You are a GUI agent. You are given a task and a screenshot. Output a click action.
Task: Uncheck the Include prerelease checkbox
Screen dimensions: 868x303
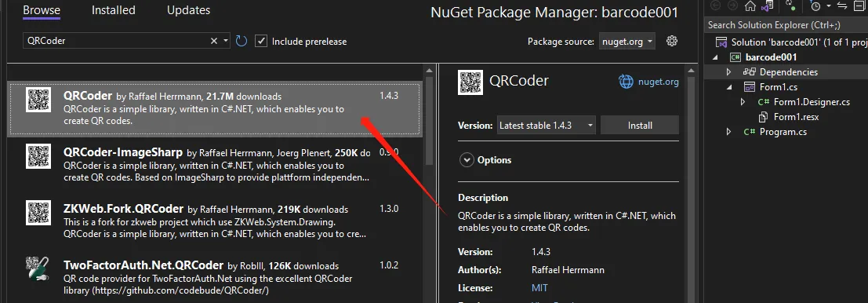261,41
